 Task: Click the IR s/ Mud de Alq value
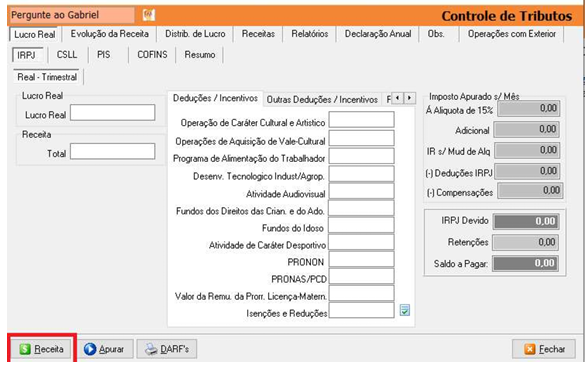click(x=527, y=150)
